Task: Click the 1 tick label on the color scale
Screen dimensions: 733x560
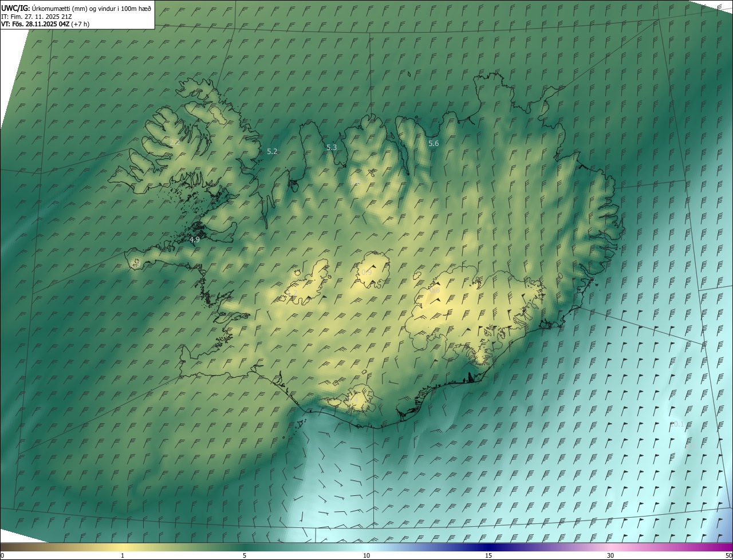Action: (x=123, y=556)
